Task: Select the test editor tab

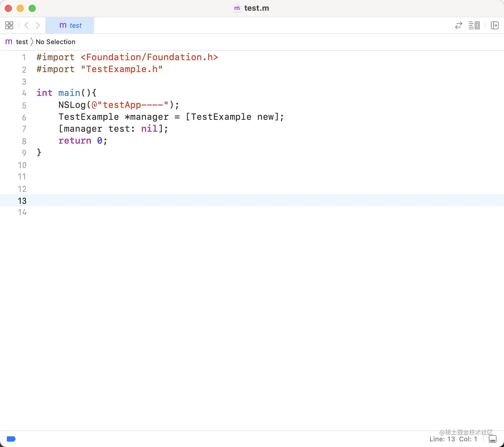Action: tap(70, 25)
